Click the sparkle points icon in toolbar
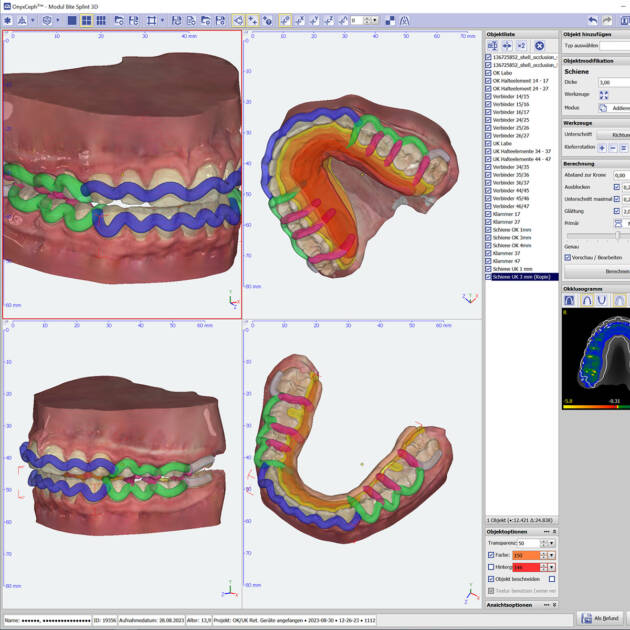Screen dimensions: 630x630 coord(253,20)
